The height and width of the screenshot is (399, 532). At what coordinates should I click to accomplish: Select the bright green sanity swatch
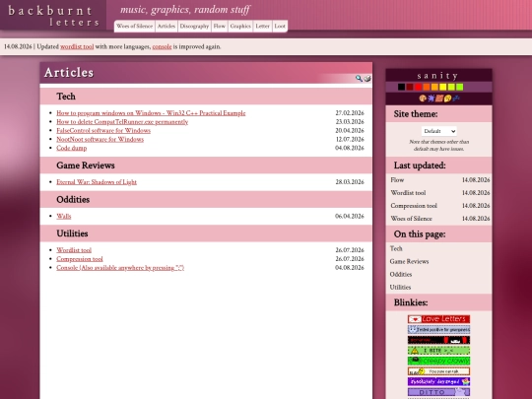pyautogui.click(x=460, y=88)
